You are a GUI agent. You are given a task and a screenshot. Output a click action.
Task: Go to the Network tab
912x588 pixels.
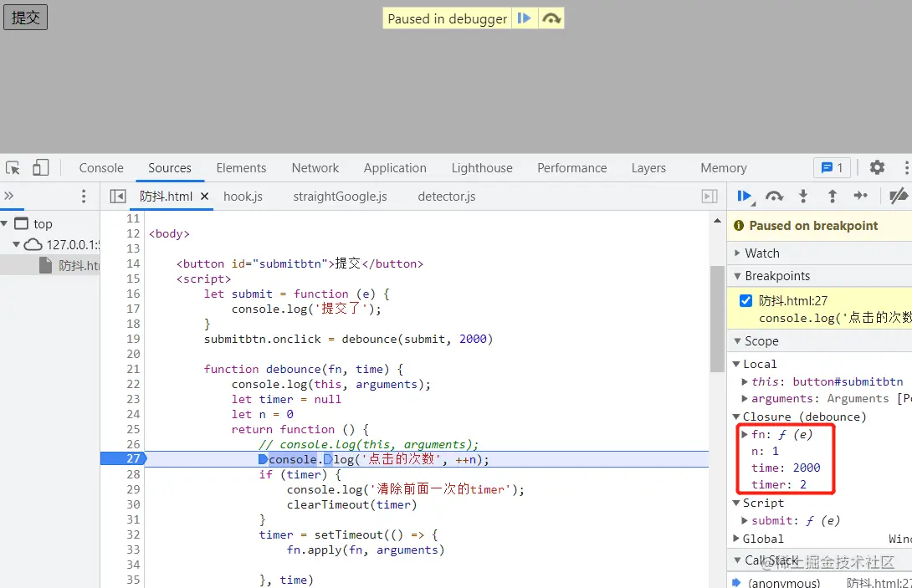point(315,168)
